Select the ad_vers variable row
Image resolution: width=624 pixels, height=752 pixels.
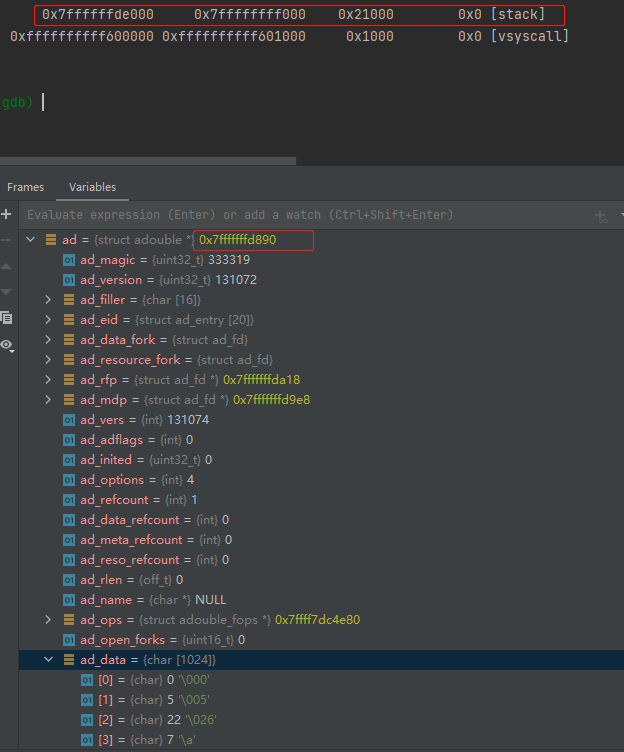click(x=321, y=420)
